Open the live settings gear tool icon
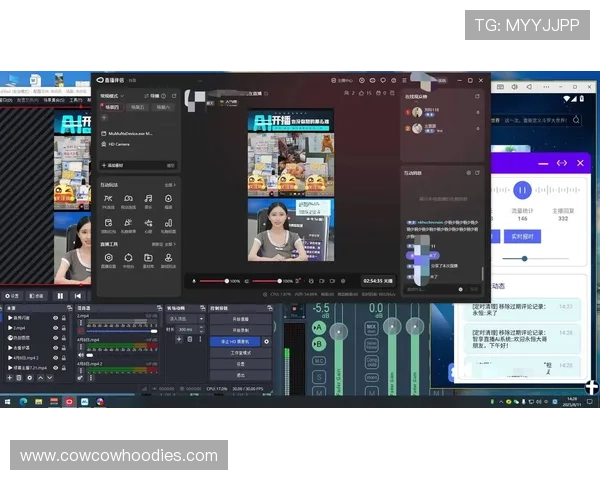 (x=108, y=258)
